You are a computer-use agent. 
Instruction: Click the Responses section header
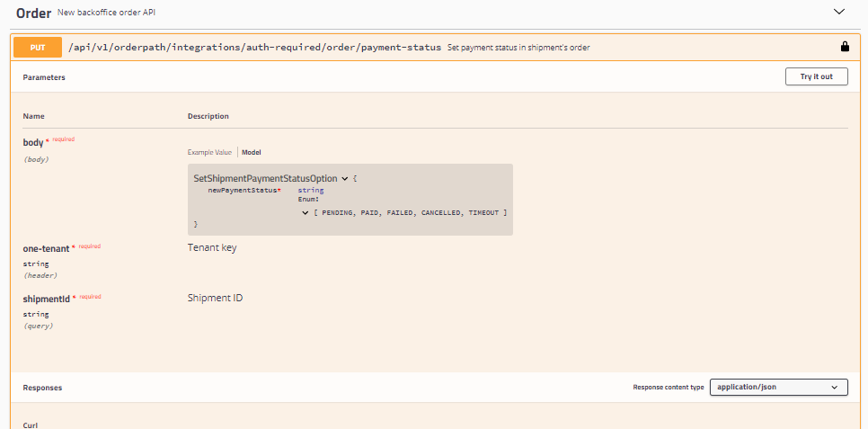[x=42, y=388]
